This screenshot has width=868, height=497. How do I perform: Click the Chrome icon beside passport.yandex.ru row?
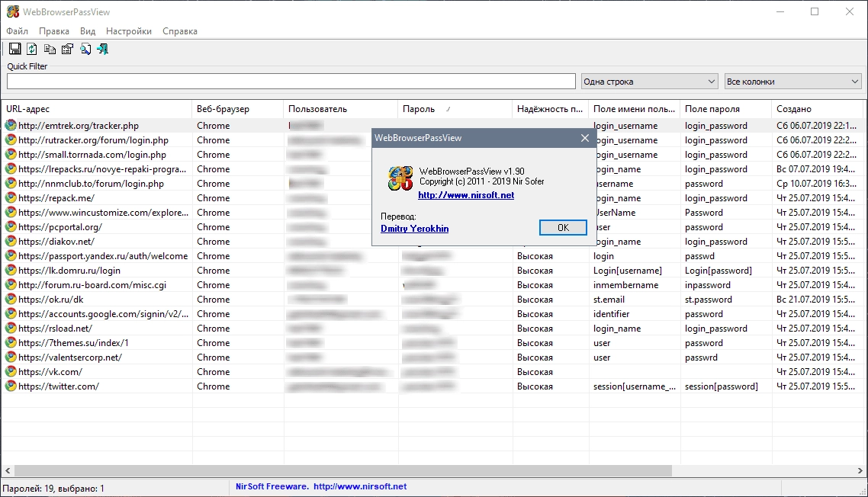click(x=11, y=255)
